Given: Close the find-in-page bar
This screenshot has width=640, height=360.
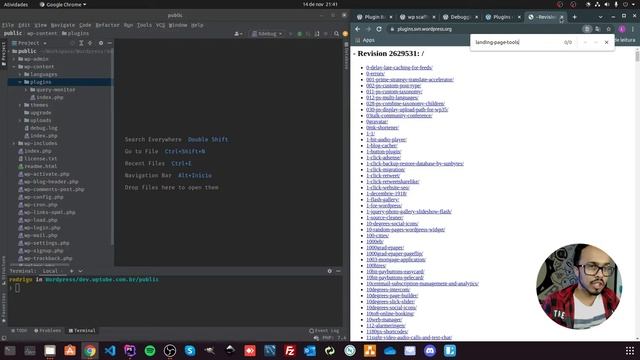Looking at the screenshot, I should (607, 42).
